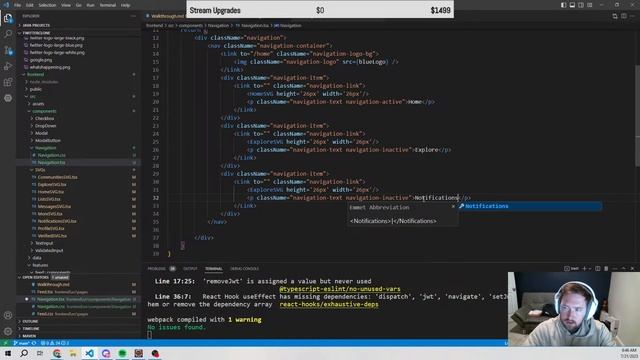Open the Walkthrough.md editor tab

[x=165, y=16]
